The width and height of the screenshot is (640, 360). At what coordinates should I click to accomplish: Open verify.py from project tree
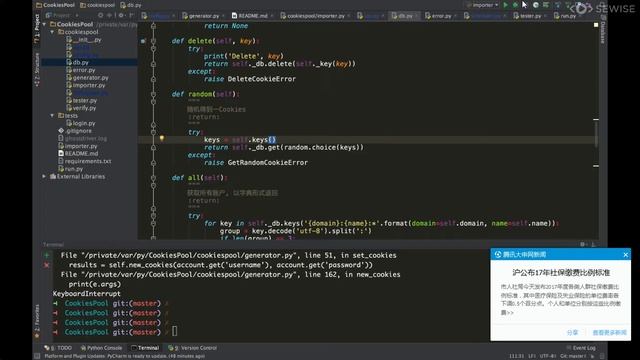(x=81, y=108)
